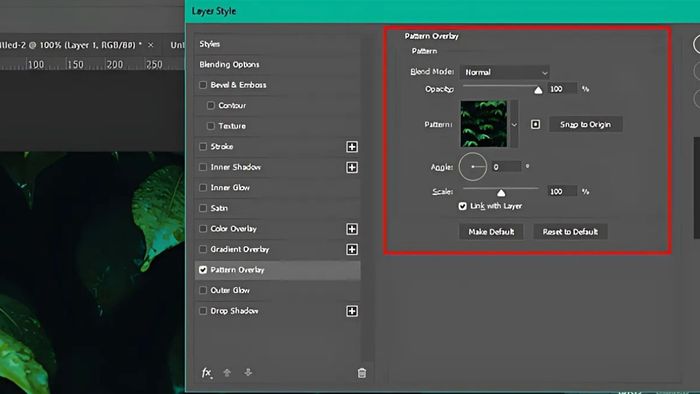Uncheck the Pattern Overlay checkbox
The width and height of the screenshot is (700, 394).
pos(203,270)
